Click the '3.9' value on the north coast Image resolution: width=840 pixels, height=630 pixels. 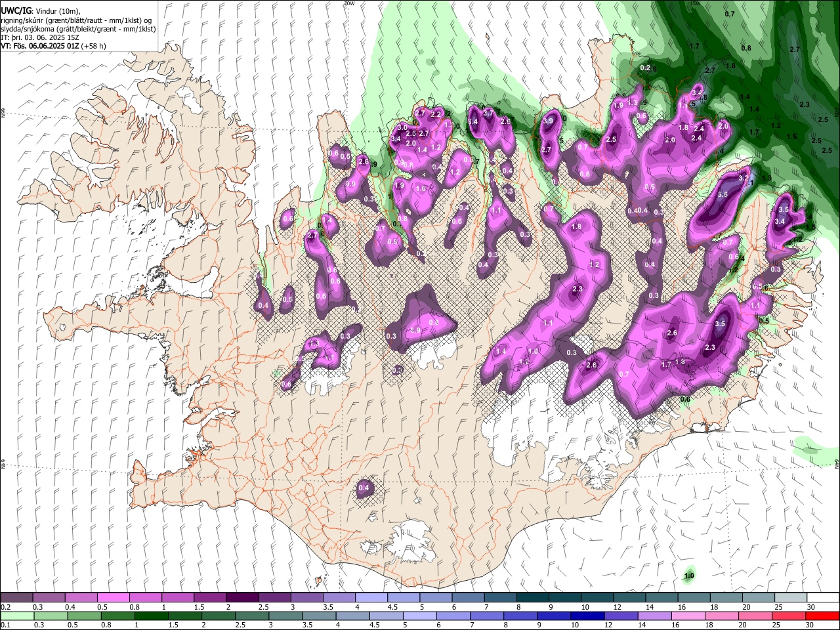coord(548,121)
